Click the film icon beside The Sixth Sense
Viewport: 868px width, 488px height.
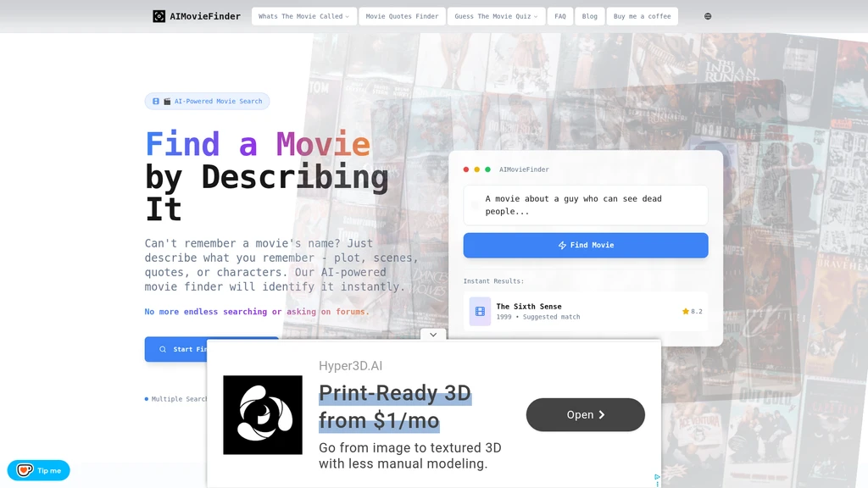[480, 312]
